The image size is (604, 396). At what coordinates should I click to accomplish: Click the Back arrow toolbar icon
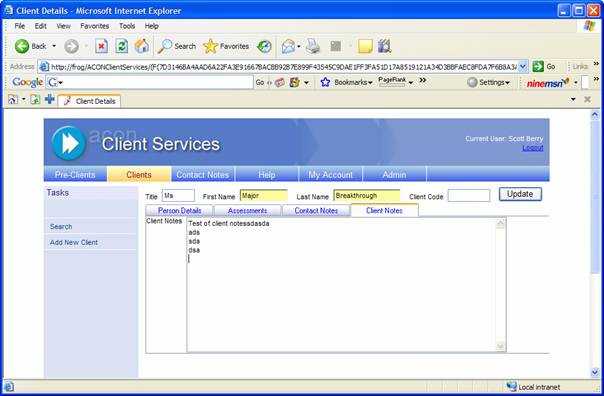pos(22,46)
